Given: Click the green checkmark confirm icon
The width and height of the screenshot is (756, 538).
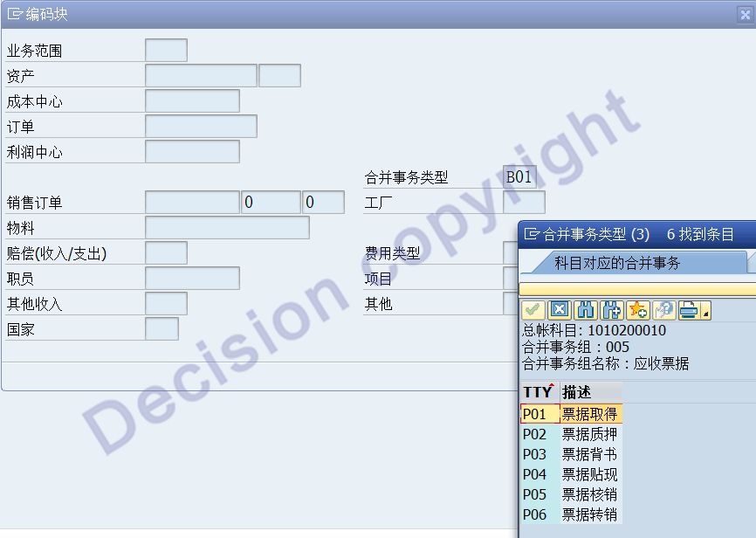Looking at the screenshot, I should tap(533, 310).
